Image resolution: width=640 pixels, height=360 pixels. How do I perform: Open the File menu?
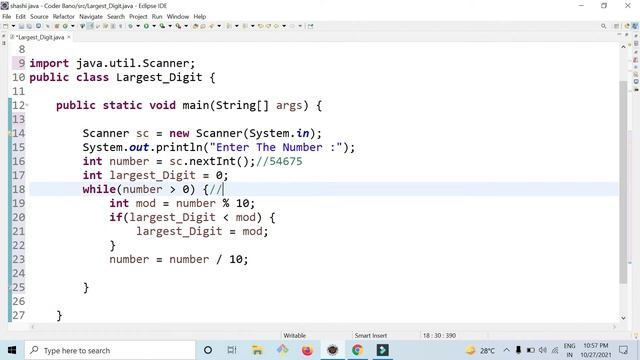7,17
